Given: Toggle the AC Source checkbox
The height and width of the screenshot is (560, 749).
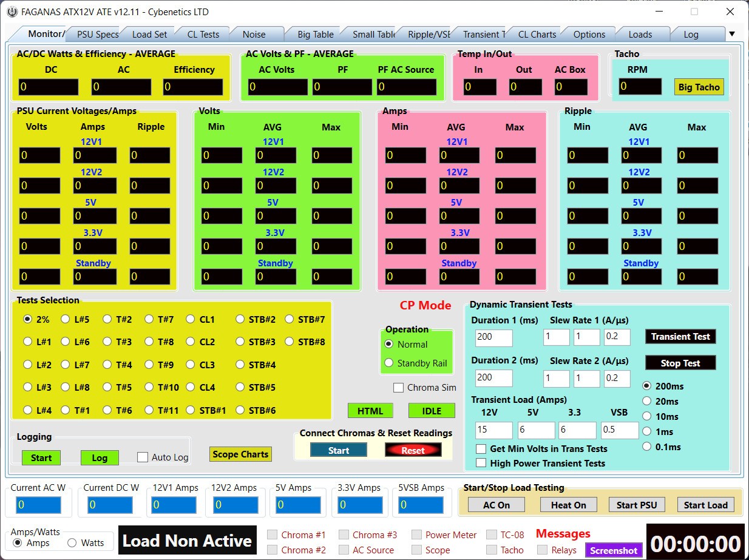Looking at the screenshot, I should pos(344,550).
